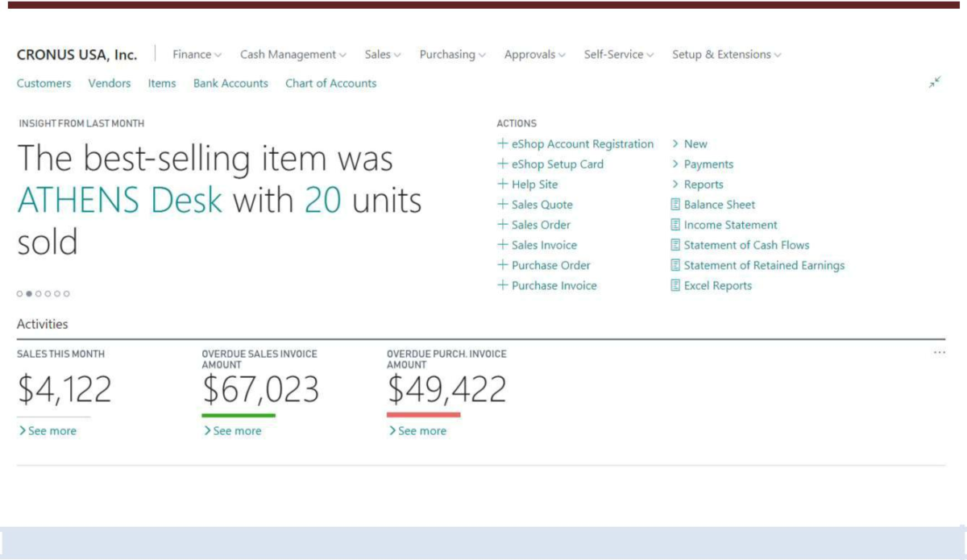The image size is (967, 560).
Task: Click the Statement of Cash Flows report icon
Action: 675,245
